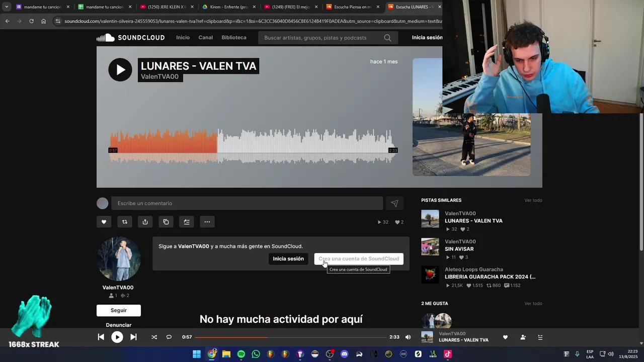
Task: Open Spotify from the taskbar
Action: click(241, 354)
